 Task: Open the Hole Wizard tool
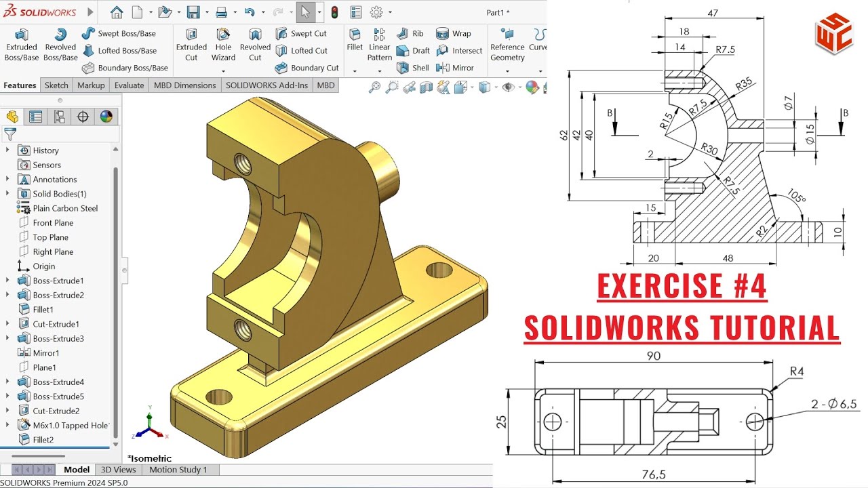coord(223,45)
